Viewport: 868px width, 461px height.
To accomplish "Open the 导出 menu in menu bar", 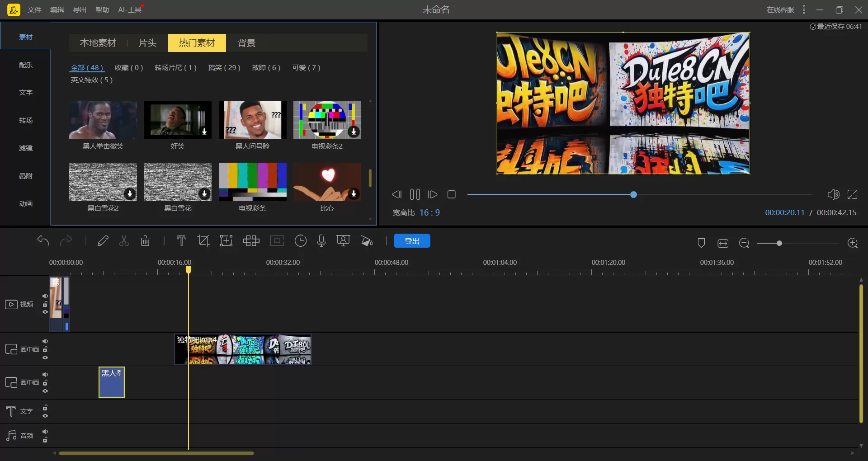I will 80,9.
